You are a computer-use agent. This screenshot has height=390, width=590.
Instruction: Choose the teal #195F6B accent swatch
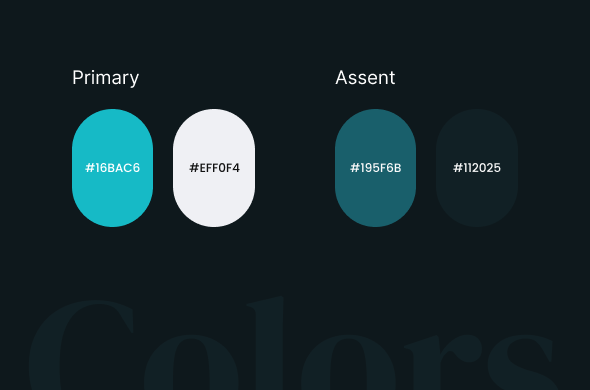[x=376, y=168]
